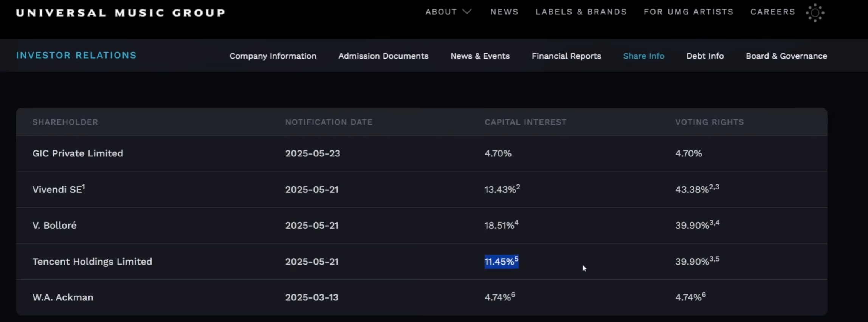
Task: Select the V. Bolloré shareholder name
Action: pos(54,225)
